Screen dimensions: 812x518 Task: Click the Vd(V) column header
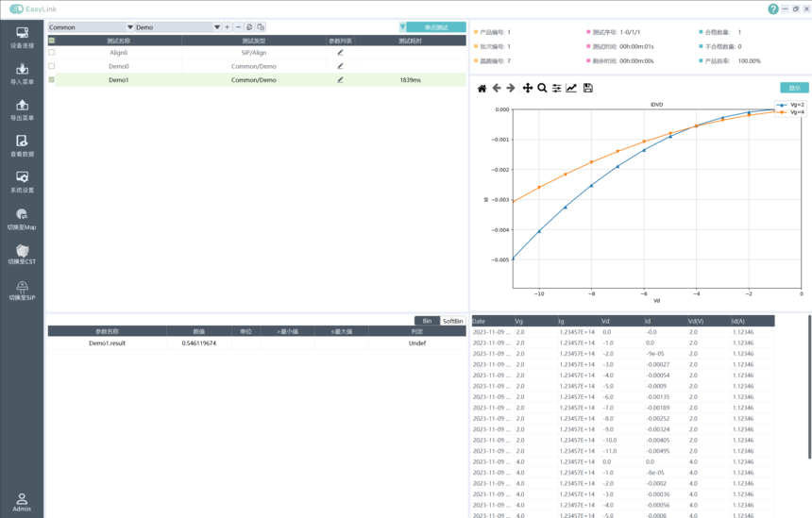[708, 321]
